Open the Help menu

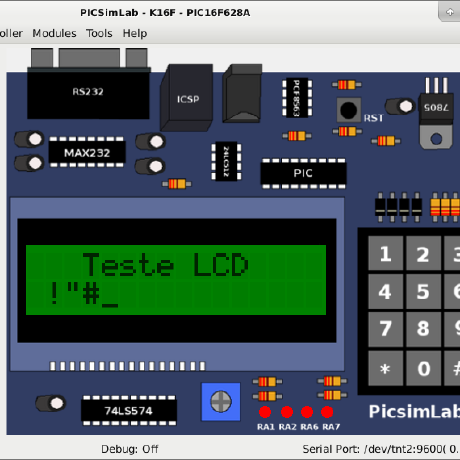135,33
